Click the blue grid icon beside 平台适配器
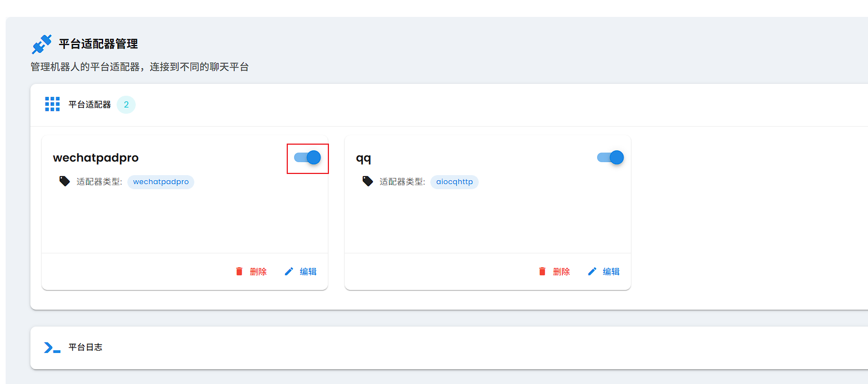The height and width of the screenshot is (384, 868). (x=52, y=104)
